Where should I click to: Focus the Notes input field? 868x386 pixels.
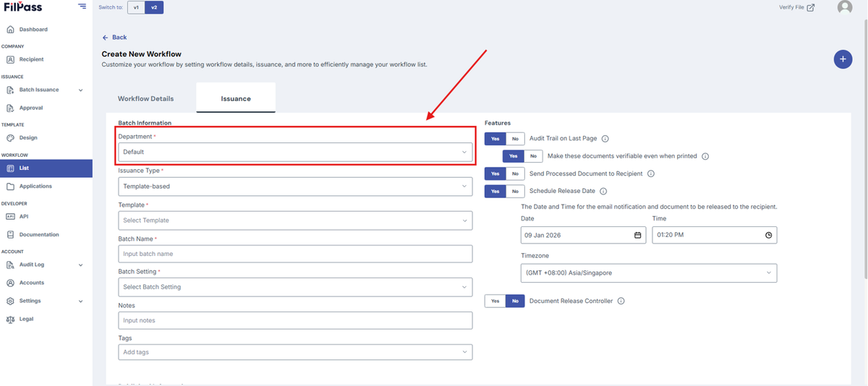click(295, 320)
